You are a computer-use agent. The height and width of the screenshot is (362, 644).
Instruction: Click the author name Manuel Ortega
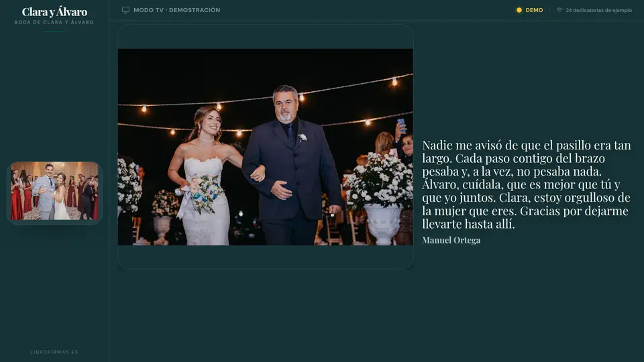click(x=451, y=240)
